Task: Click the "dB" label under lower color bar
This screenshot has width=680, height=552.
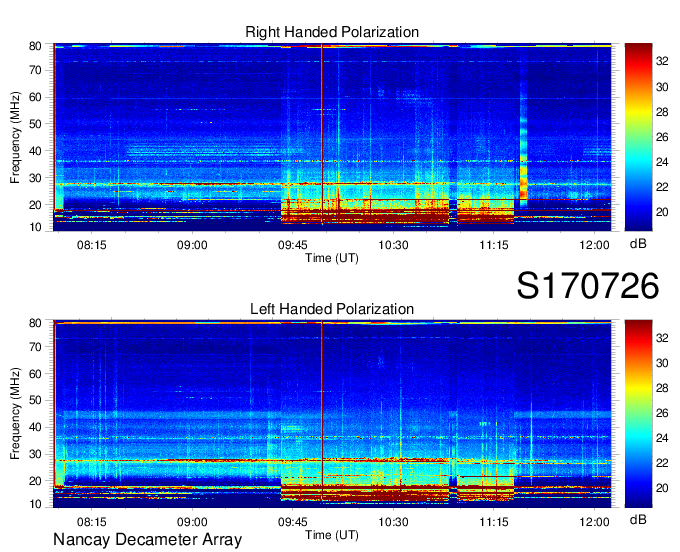Action: 638,520
